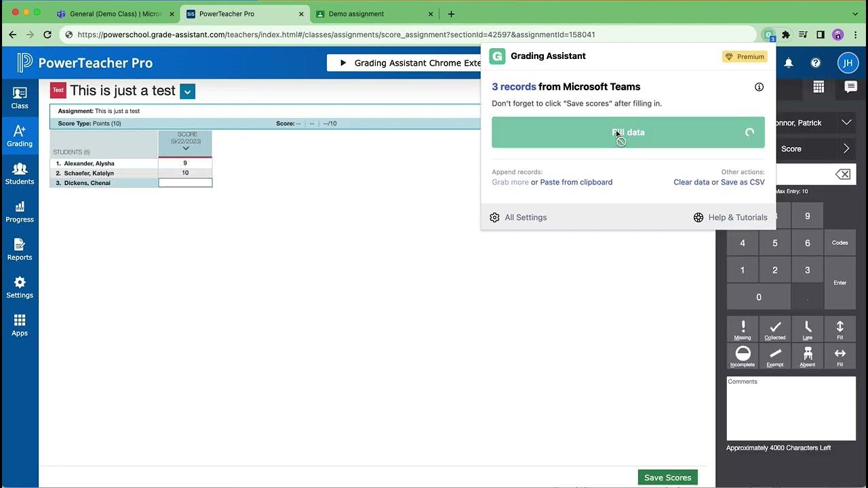868x488 pixels.
Task: Open the Settings section in sidebar
Action: coord(20,287)
